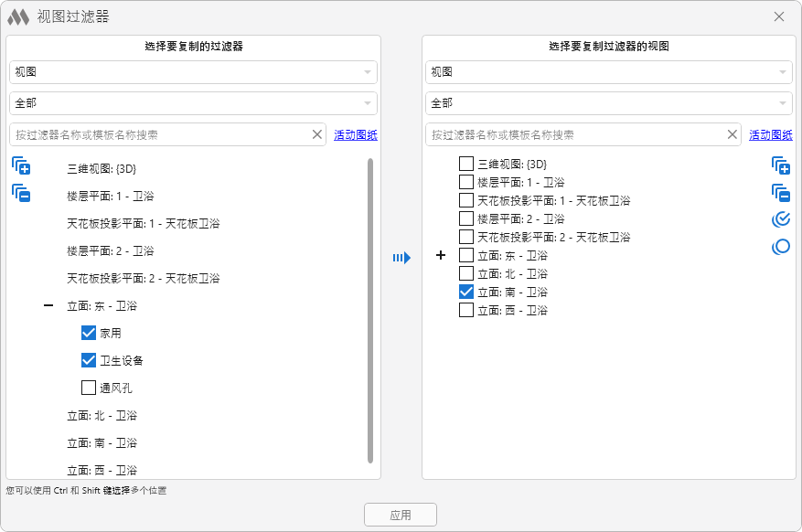The width and height of the screenshot is (802, 532).
Task: Clear the left filter search box
Action: click(x=317, y=134)
